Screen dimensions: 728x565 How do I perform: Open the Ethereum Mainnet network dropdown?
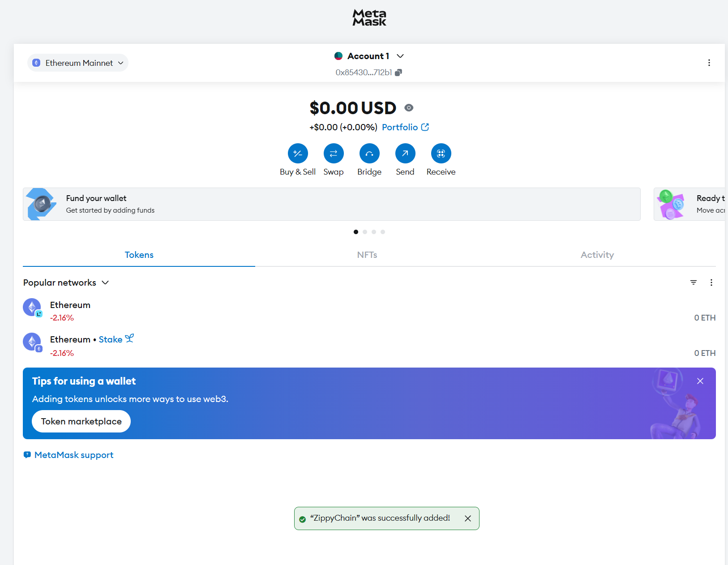pos(78,63)
